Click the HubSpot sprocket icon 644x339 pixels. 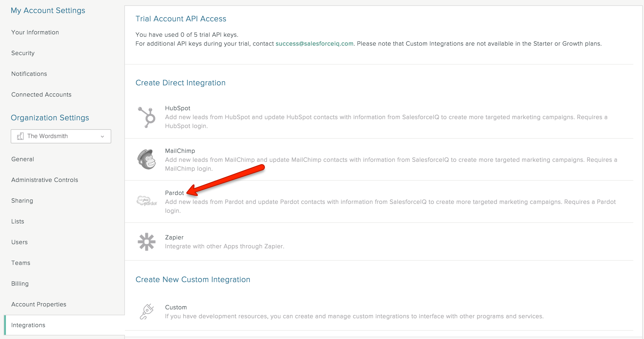coord(147,117)
